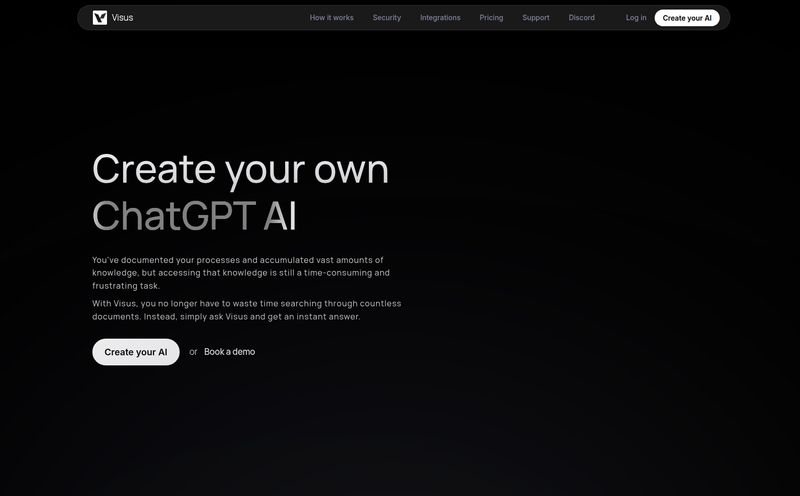Image resolution: width=800 pixels, height=496 pixels.
Task: Click the 'ChatGPT AI' headline text
Action: pyautogui.click(x=194, y=216)
